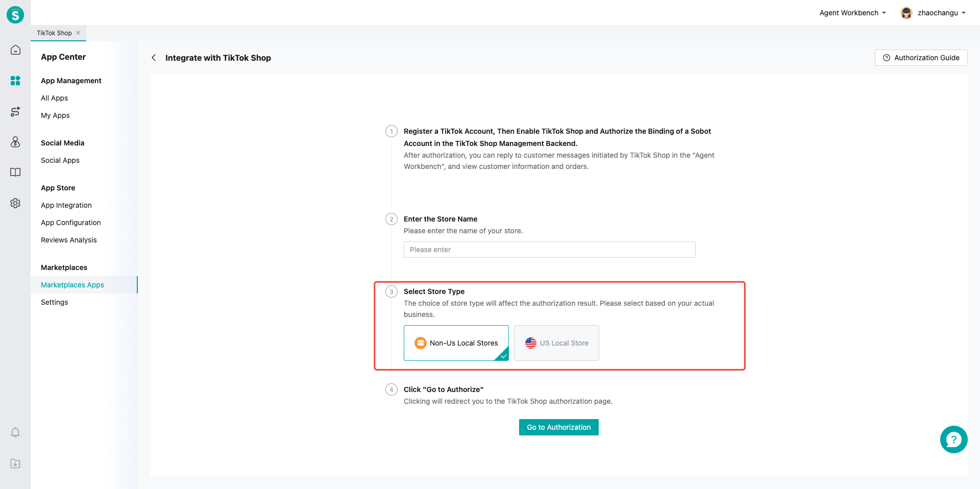This screenshot has width=980, height=489.
Task: Open the home icon in sidebar
Action: [15, 50]
